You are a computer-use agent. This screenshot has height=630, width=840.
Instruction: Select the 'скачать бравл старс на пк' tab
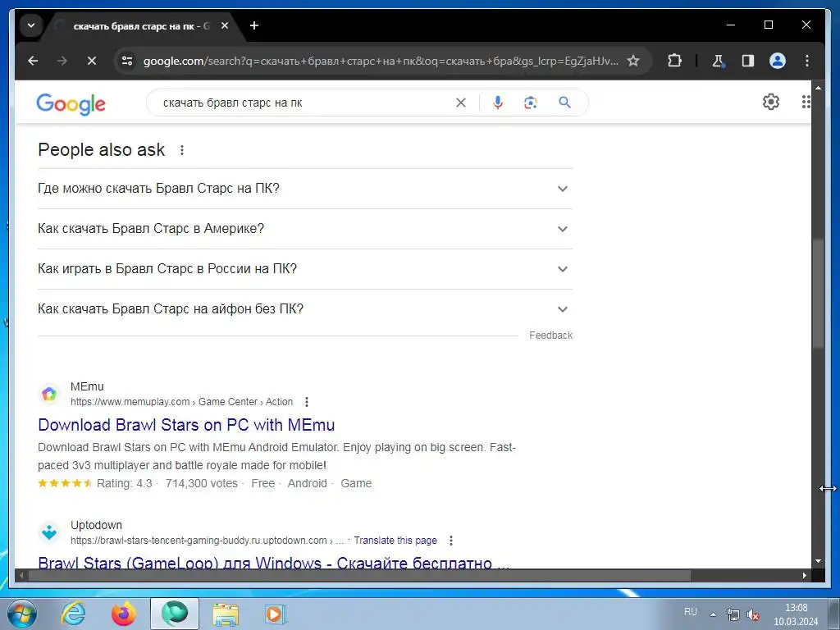pos(141,25)
